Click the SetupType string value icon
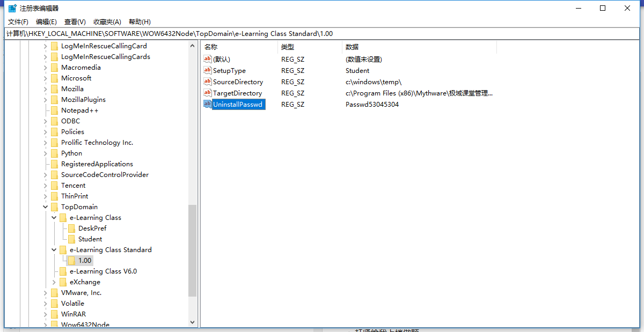The height and width of the screenshot is (332, 644). click(x=208, y=70)
